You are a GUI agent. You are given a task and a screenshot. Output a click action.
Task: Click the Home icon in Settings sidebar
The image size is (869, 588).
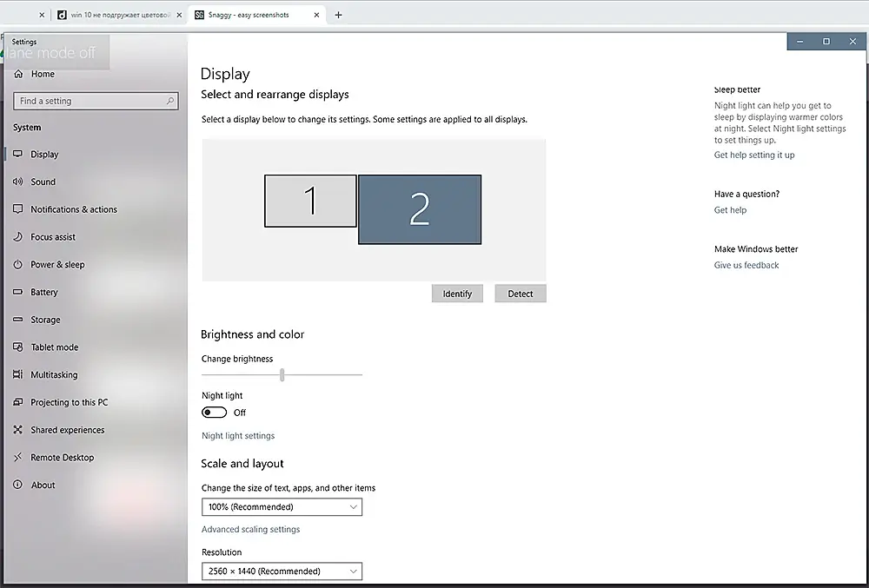pyautogui.click(x=18, y=74)
